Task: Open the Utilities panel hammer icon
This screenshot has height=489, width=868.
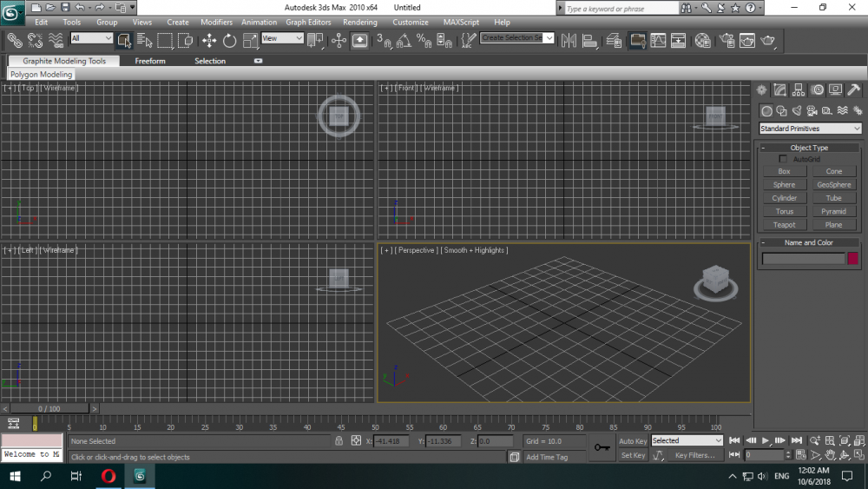Action: pos(854,89)
